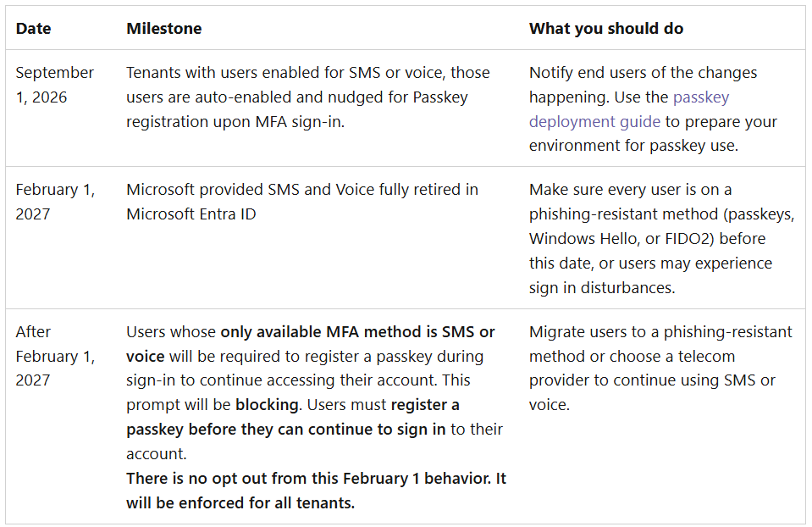Click the Milestone column header

[x=164, y=29]
